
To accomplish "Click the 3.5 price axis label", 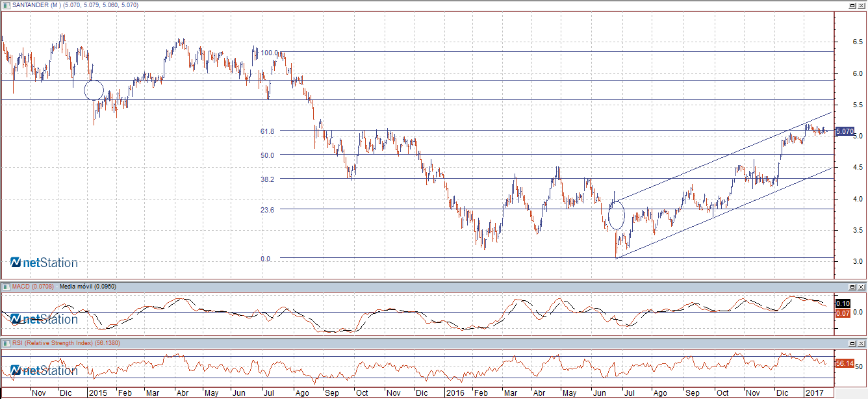I will [858, 230].
